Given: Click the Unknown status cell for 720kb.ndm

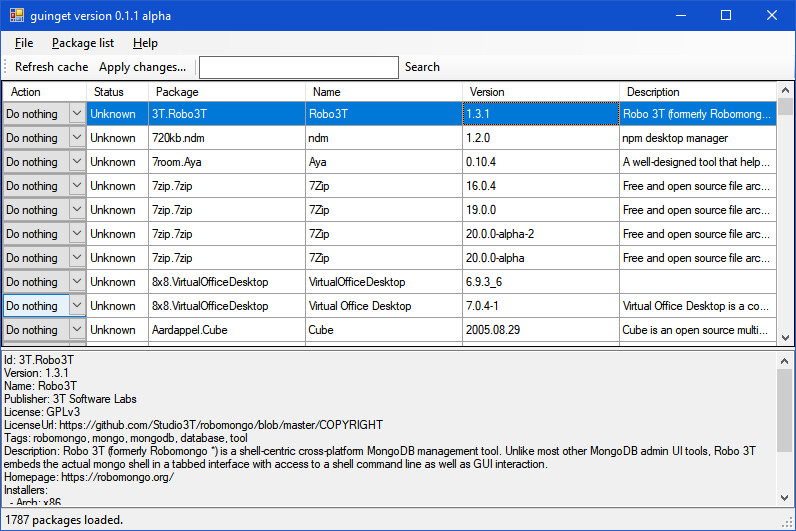Looking at the screenshot, I should (x=117, y=138).
